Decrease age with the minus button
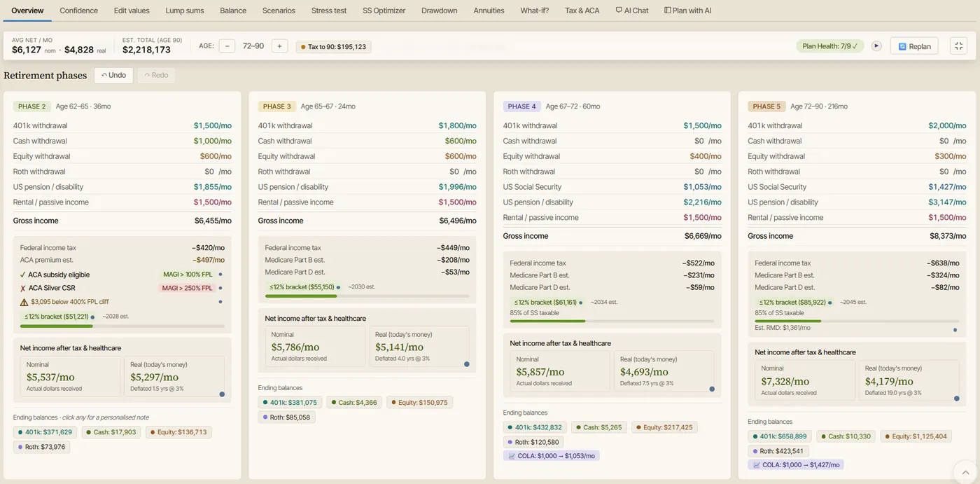 (227, 46)
